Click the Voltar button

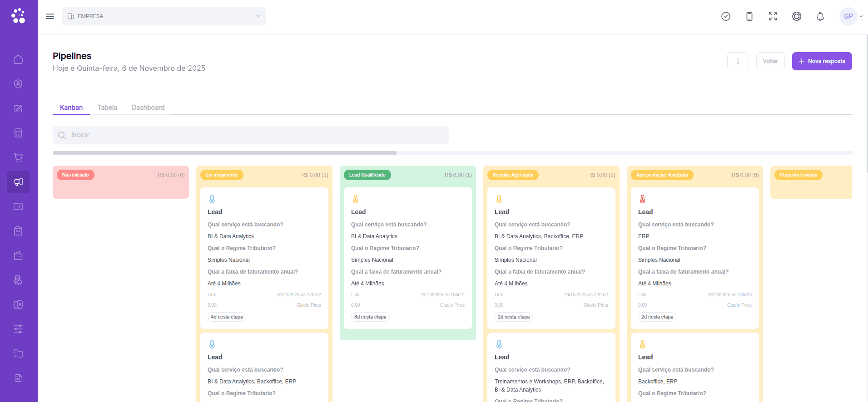click(x=770, y=61)
